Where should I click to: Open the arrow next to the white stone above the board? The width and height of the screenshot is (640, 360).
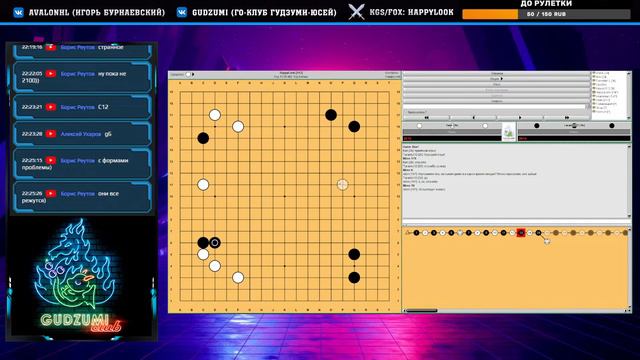coord(193,75)
